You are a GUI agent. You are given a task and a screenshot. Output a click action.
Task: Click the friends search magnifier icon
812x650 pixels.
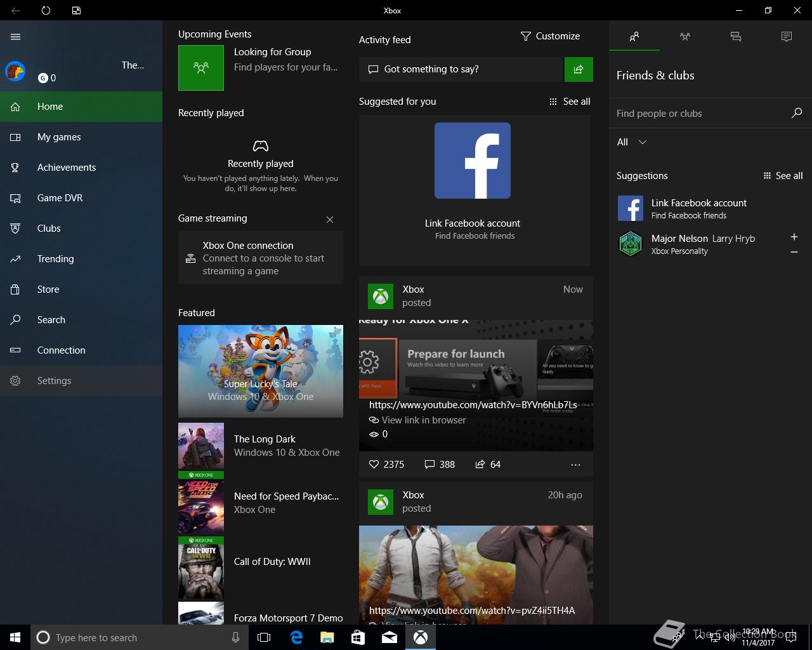(x=797, y=113)
